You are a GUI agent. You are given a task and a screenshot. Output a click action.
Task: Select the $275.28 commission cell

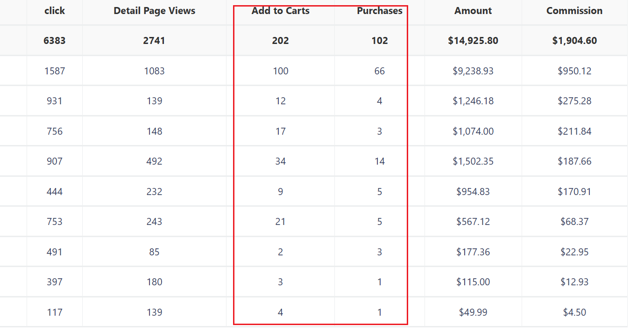[x=574, y=101]
